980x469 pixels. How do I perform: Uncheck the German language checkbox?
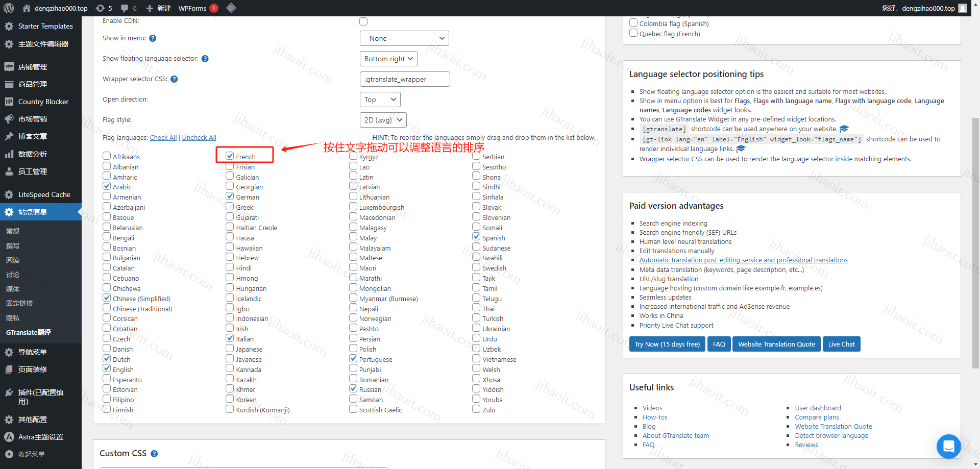(x=230, y=196)
